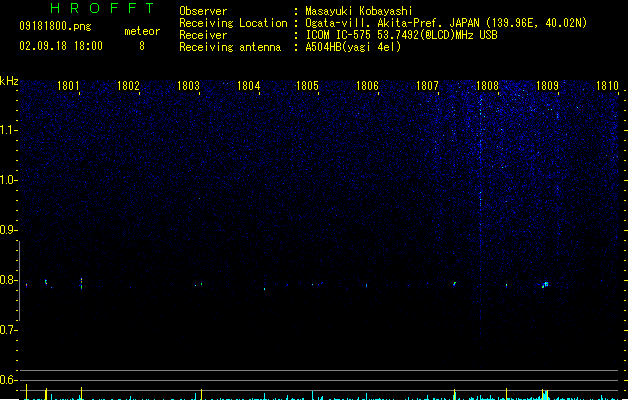
Task: Click the 0.6 kHz frequency label
Action: (x=8, y=380)
